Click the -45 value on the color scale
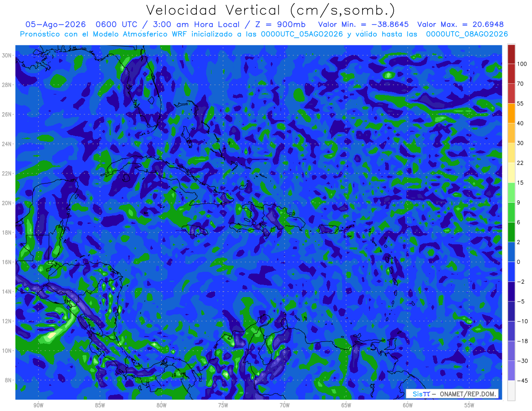This screenshot has width=532, height=411. pyautogui.click(x=522, y=381)
